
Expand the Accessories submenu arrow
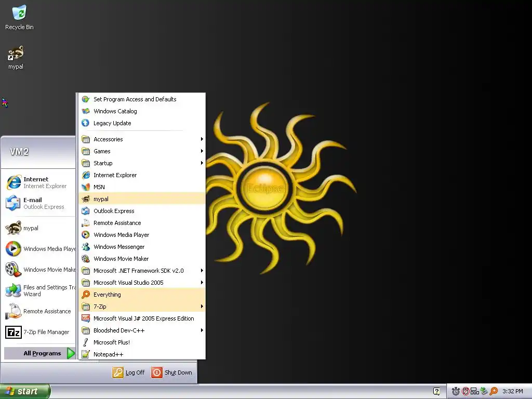click(x=202, y=139)
